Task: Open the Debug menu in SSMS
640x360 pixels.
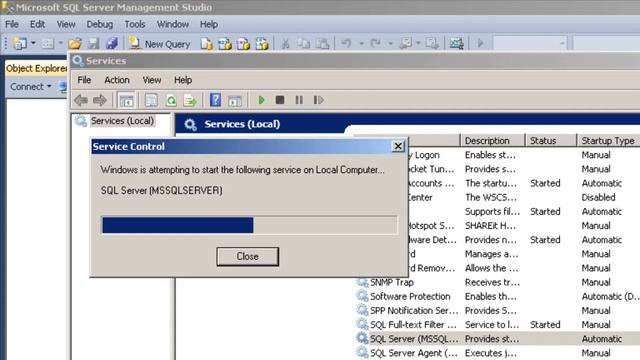Action: click(100, 24)
